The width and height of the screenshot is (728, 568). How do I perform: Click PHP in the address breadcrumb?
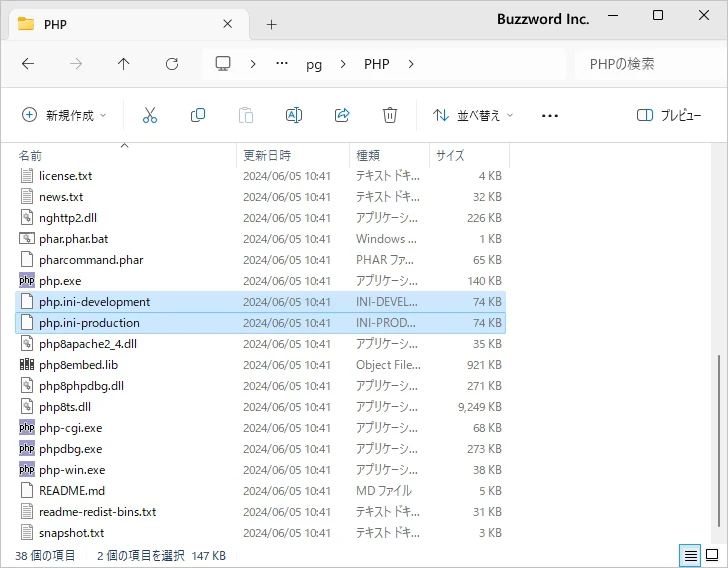click(x=377, y=64)
